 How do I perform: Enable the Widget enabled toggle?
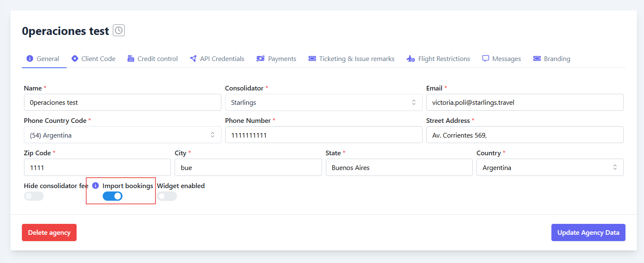tap(167, 196)
